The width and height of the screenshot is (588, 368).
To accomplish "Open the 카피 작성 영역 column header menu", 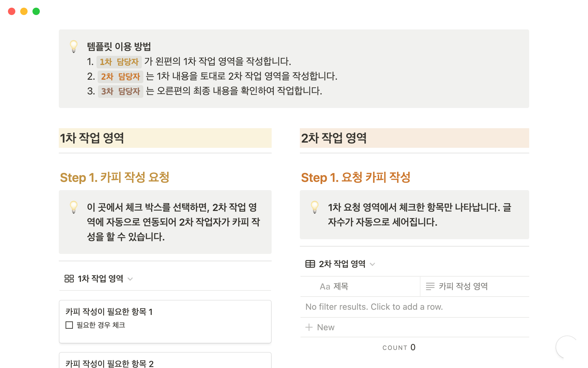I will [x=463, y=286].
